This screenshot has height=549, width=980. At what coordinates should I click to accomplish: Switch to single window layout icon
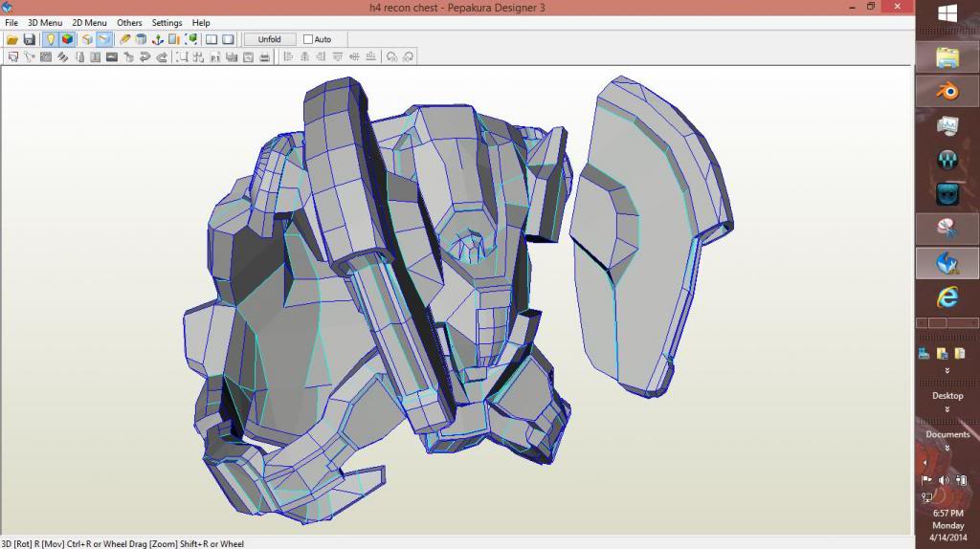(228, 39)
